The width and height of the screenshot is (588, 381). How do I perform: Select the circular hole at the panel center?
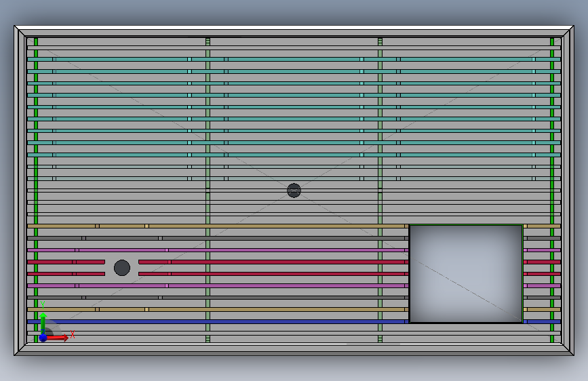(x=294, y=190)
